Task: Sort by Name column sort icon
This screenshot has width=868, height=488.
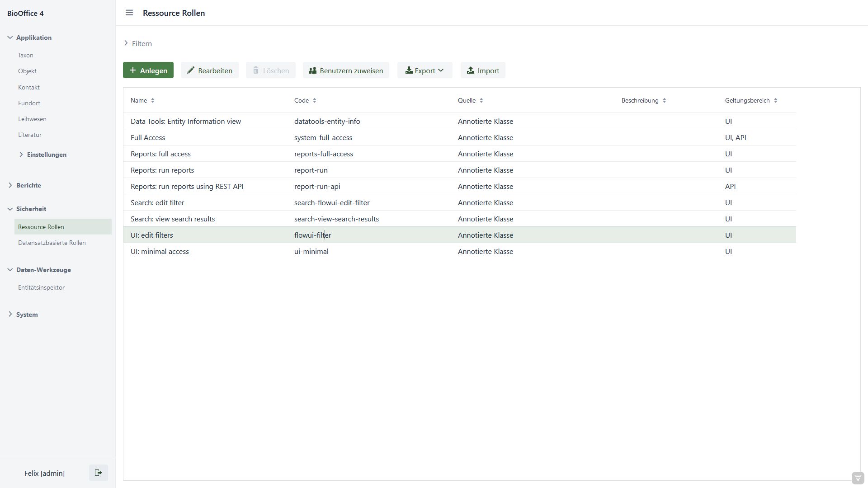Action: pyautogui.click(x=153, y=100)
